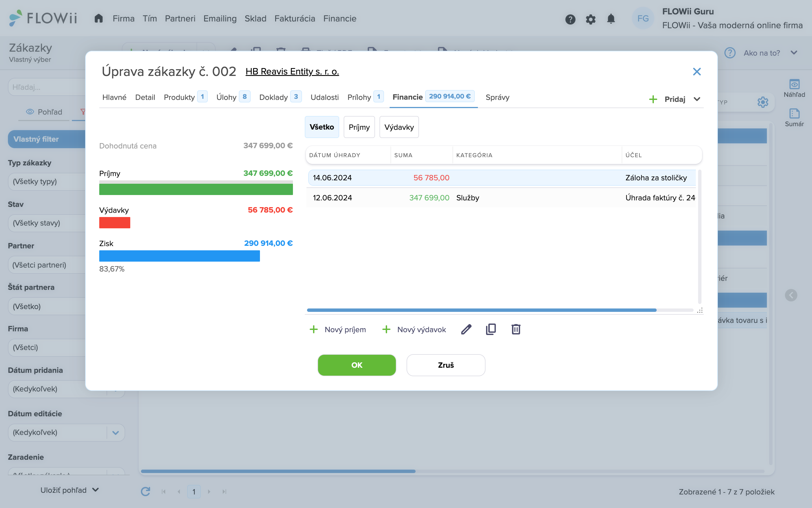Viewport: 812px width, 508px height.
Task: Confirm changes with OK button
Action: [357, 365]
